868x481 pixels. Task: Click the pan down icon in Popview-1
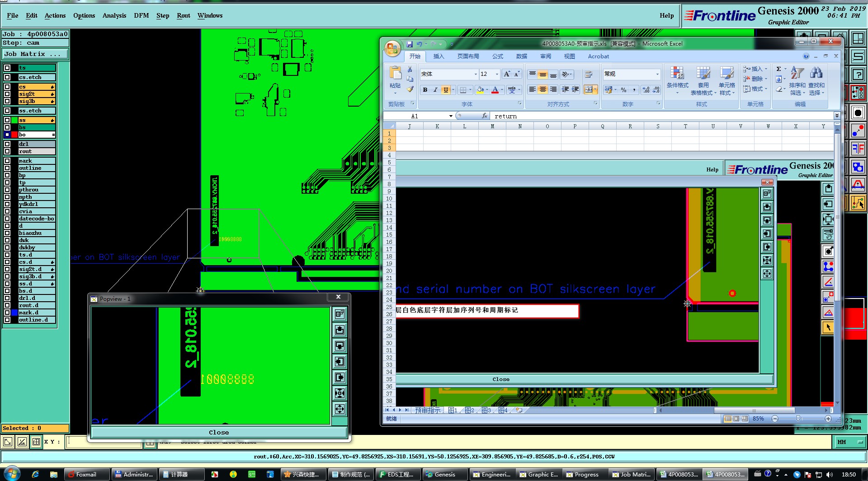pyautogui.click(x=340, y=346)
